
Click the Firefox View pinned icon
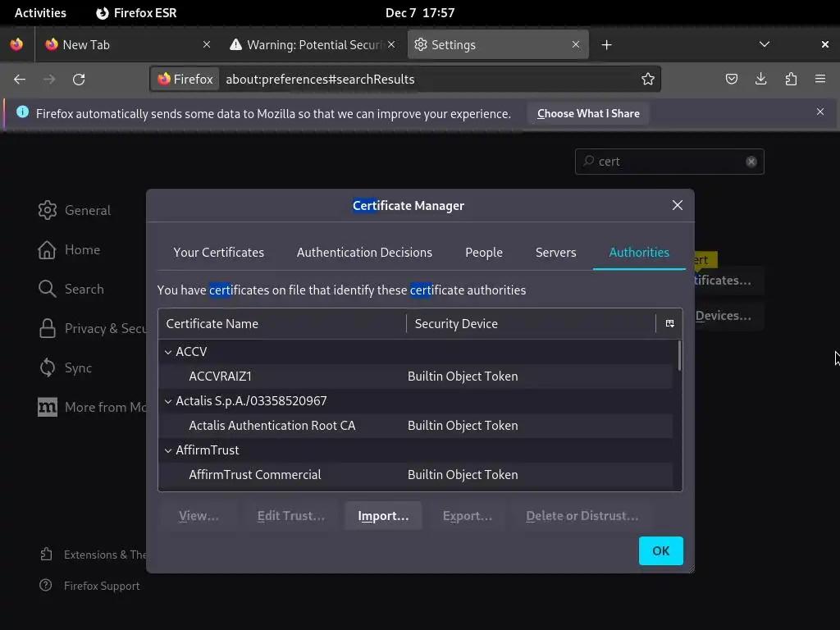pyautogui.click(x=16, y=44)
